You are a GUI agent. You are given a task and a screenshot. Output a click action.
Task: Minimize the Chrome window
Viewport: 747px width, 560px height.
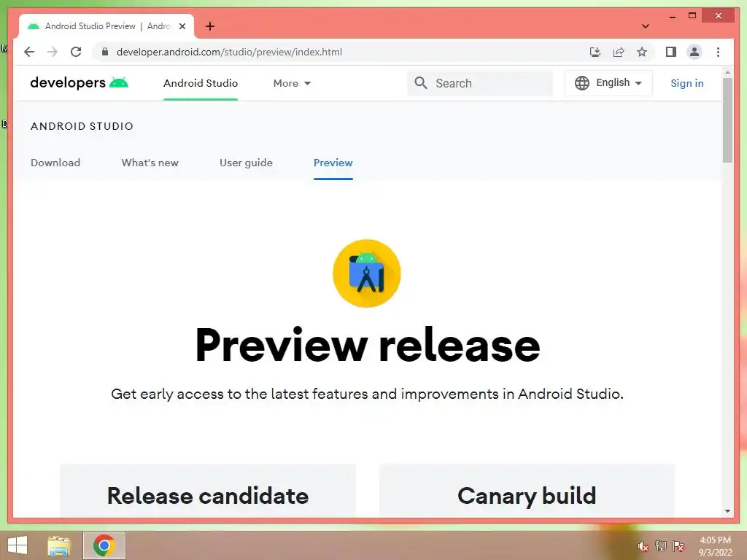tap(672, 16)
